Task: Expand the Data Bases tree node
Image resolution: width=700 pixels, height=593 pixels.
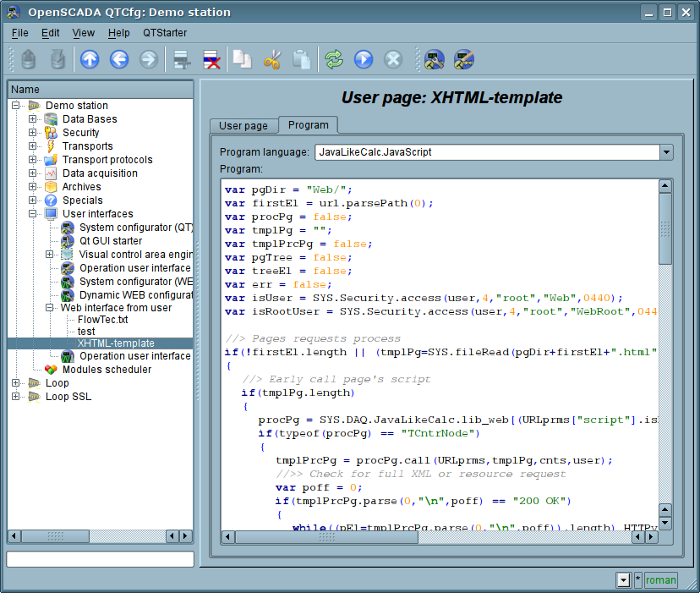Action: pos(33,119)
